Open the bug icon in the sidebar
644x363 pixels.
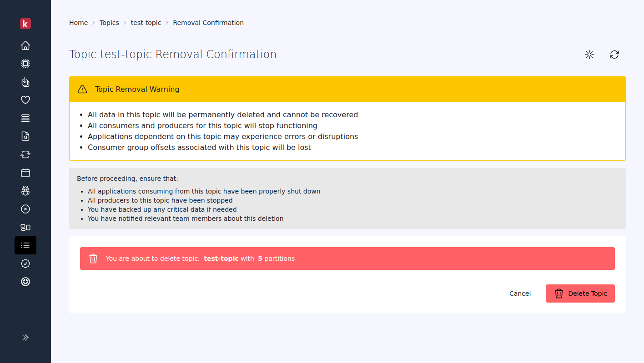(x=25, y=191)
